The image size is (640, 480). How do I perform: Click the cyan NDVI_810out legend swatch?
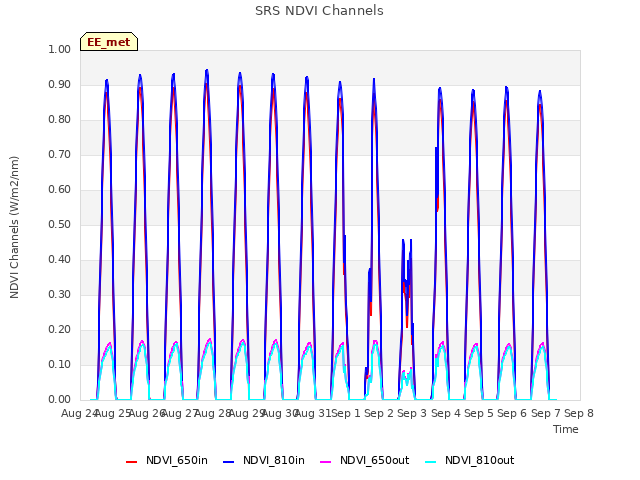click(431, 462)
